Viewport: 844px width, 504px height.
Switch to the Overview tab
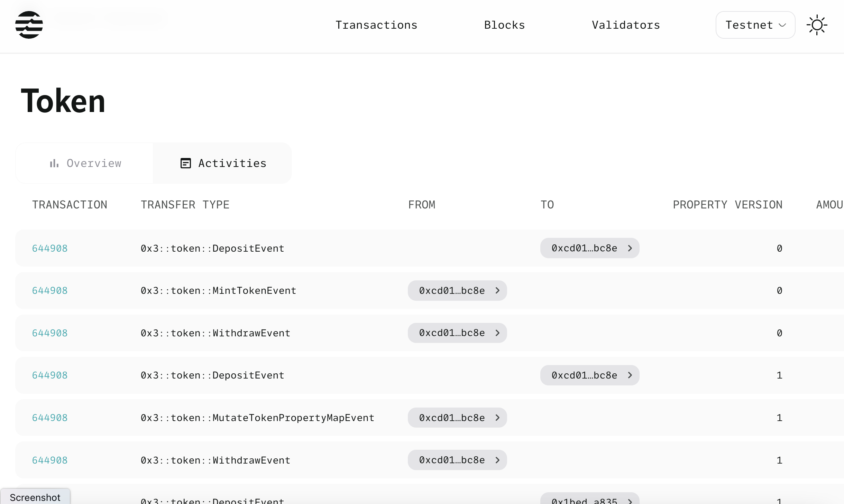[x=85, y=163]
